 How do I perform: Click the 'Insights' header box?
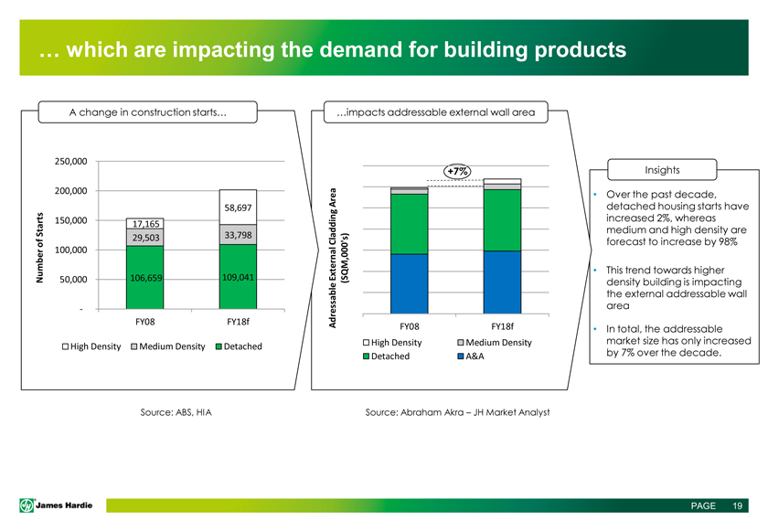coord(661,171)
